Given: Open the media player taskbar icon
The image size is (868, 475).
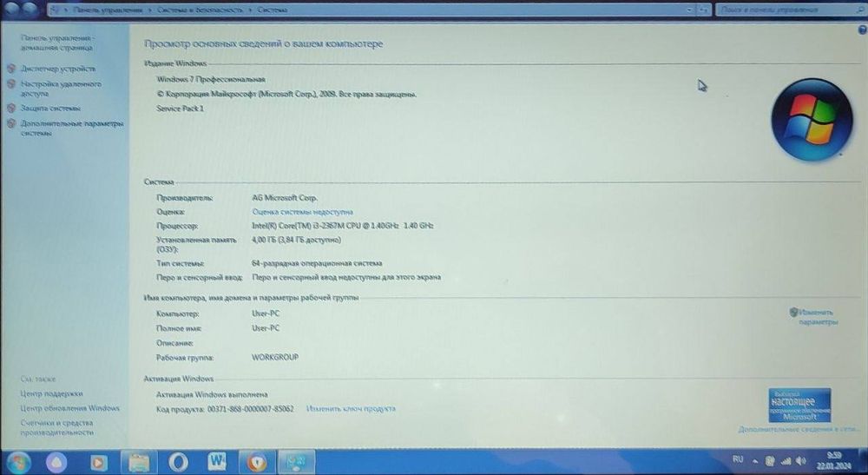Looking at the screenshot, I should pos(98,462).
